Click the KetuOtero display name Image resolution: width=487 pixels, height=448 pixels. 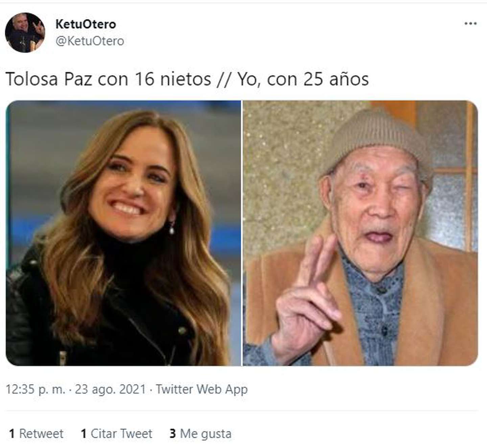tap(86, 24)
